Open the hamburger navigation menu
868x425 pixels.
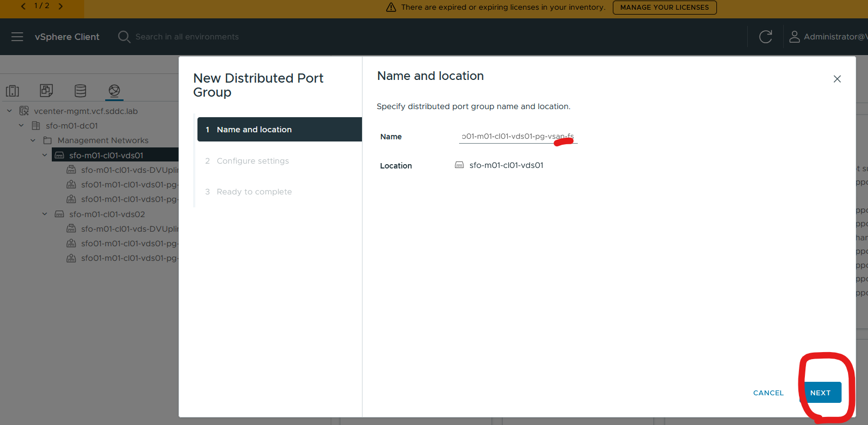[17, 37]
